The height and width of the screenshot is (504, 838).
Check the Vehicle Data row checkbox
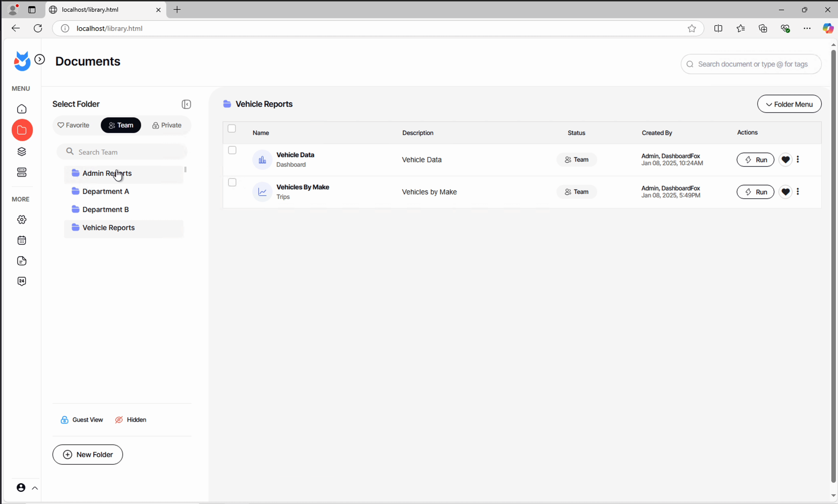click(x=232, y=150)
